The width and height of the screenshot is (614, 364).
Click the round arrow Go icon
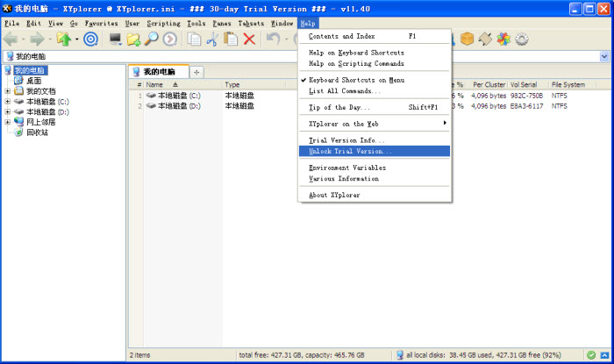169,39
